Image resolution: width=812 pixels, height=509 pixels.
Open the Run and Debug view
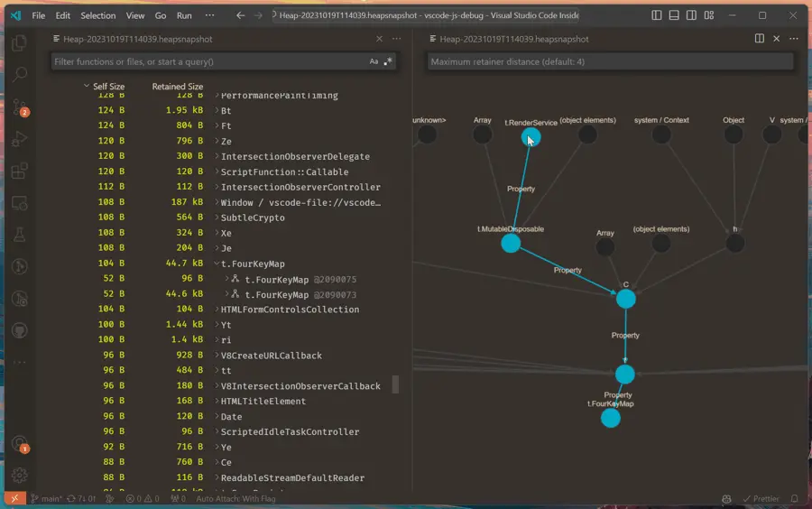click(19, 139)
